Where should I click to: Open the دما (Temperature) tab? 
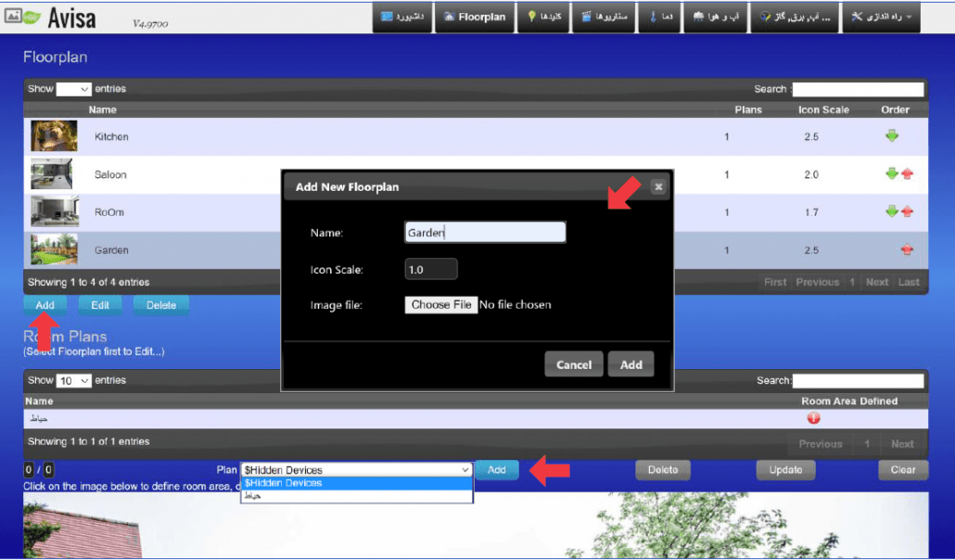point(659,17)
